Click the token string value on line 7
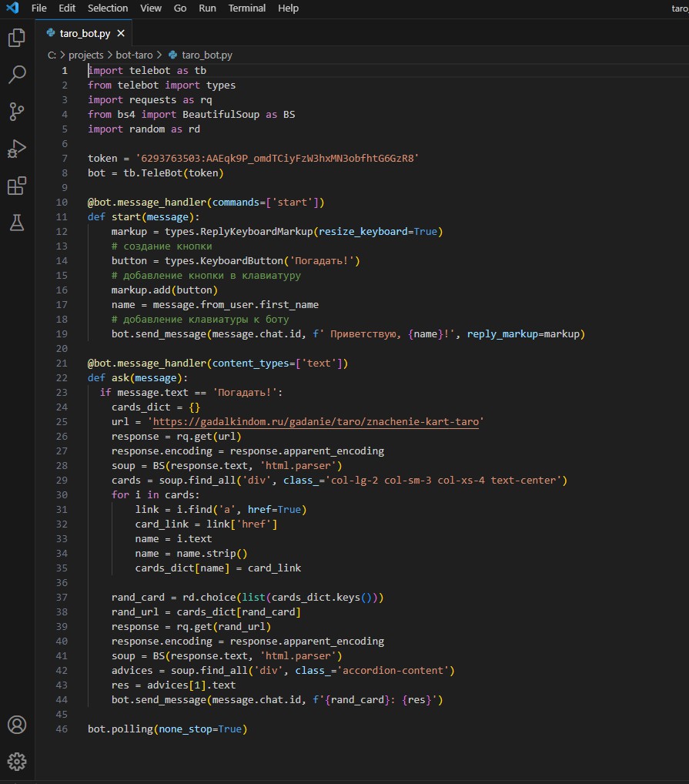Image resolution: width=689 pixels, height=784 pixels. (x=277, y=158)
